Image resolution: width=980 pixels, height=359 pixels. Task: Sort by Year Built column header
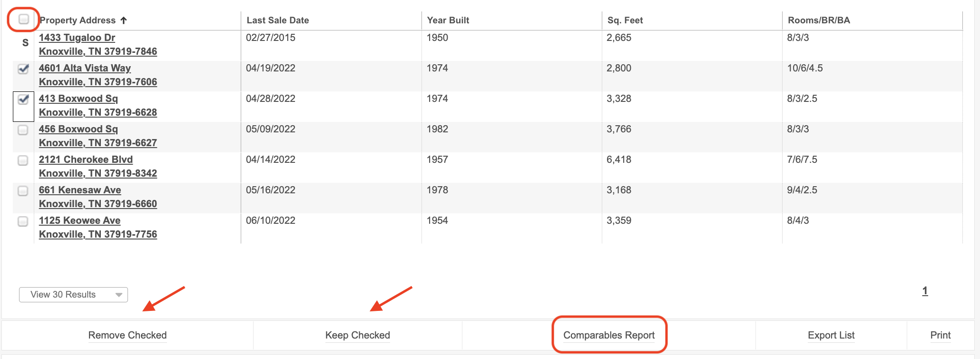pos(448,20)
